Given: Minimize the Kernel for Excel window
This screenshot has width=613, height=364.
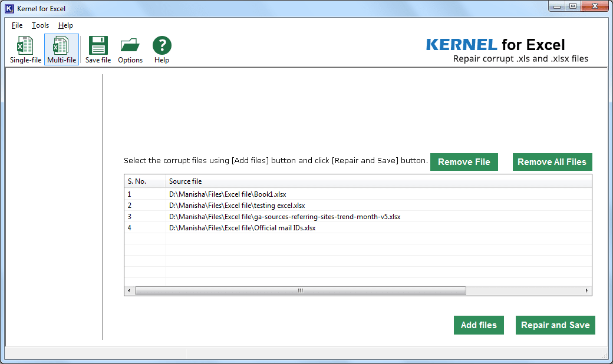Looking at the screenshot, I should [x=556, y=6].
